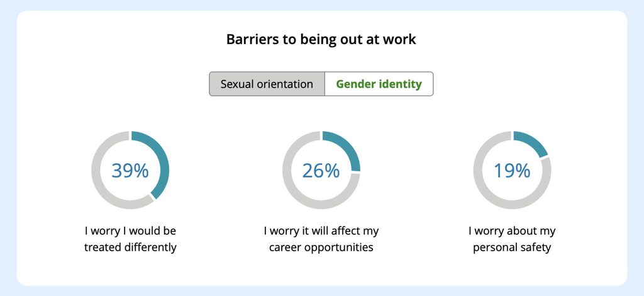Click the 26% value text
Screen dimensions: 644x296
click(x=321, y=170)
